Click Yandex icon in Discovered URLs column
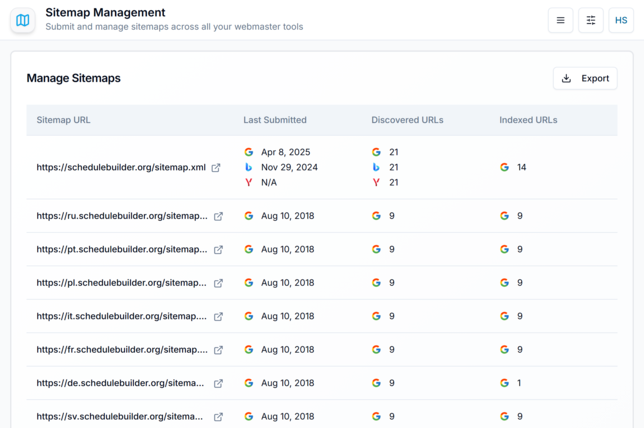 point(376,182)
